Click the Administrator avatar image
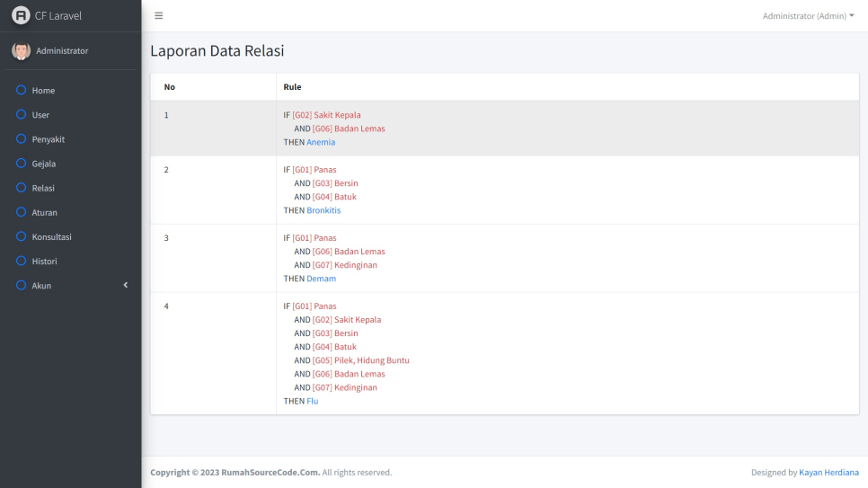Viewport: 868px width, 488px height. pyautogui.click(x=21, y=51)
